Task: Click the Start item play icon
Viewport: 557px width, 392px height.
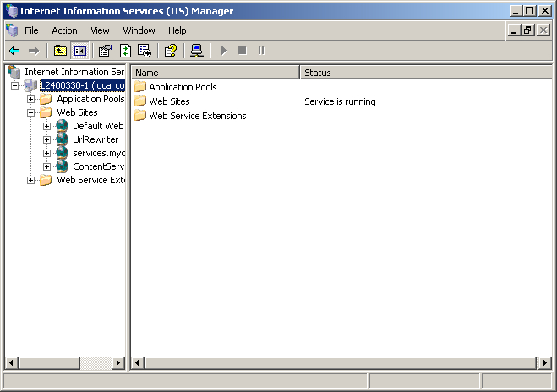Action: point(223,51)
